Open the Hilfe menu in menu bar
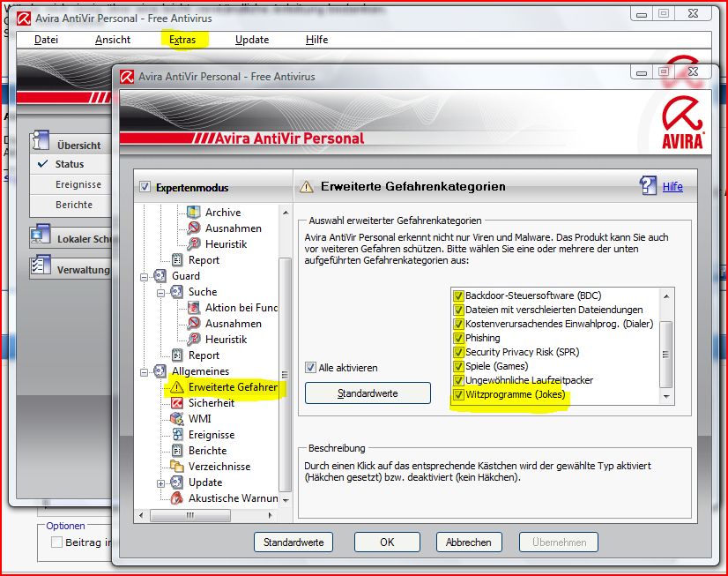The width and height of the screenshot is (728, 576). (x=317, y=40)
